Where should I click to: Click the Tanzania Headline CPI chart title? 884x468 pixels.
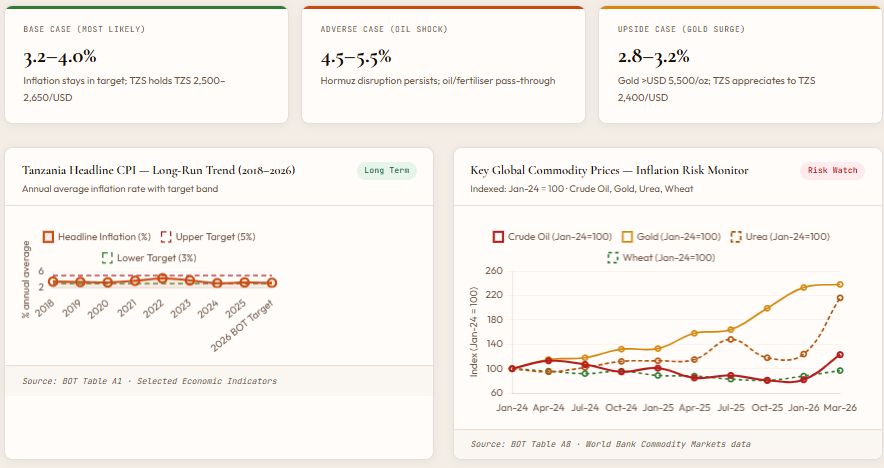coord(158,170)
